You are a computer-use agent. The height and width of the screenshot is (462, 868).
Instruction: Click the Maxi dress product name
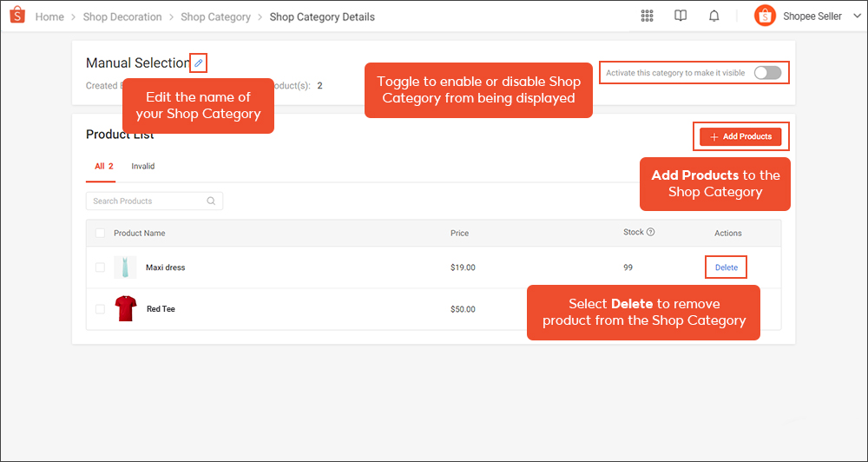[x=166, y=267]
